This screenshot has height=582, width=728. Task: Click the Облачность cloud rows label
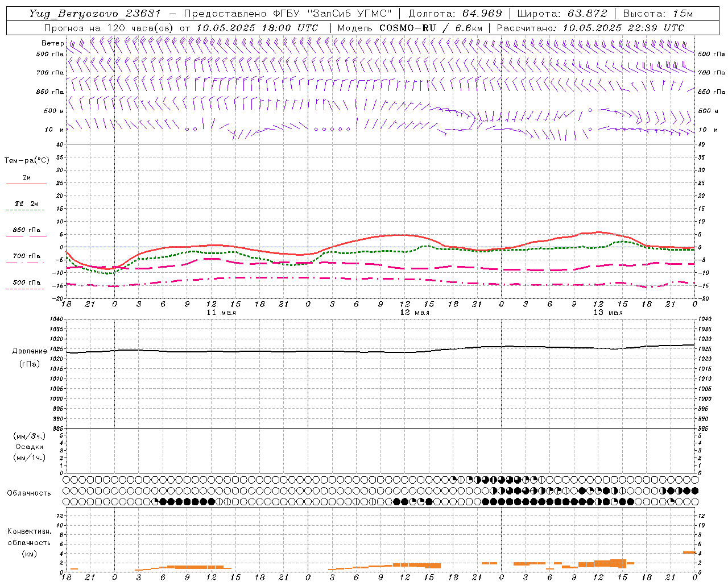[x=29, y=493]
